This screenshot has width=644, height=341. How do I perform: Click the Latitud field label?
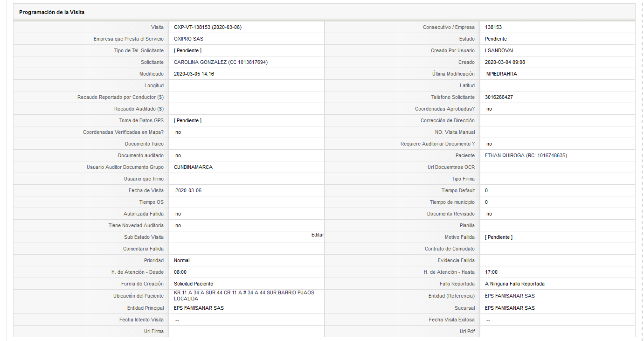pyautogui.click(x=467, y=85)
